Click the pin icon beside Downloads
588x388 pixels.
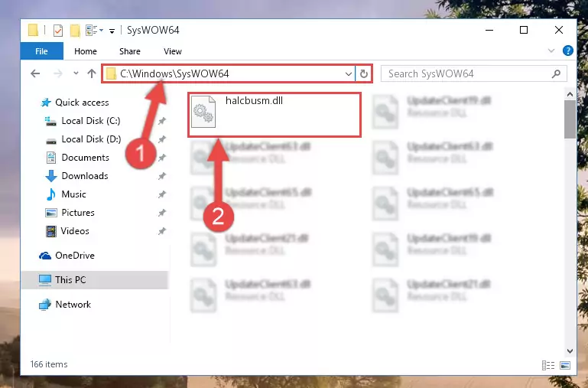(161, 176)
